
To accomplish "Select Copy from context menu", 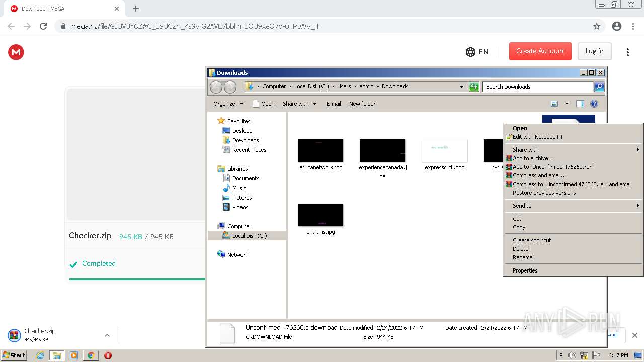I will coord(574,227).
